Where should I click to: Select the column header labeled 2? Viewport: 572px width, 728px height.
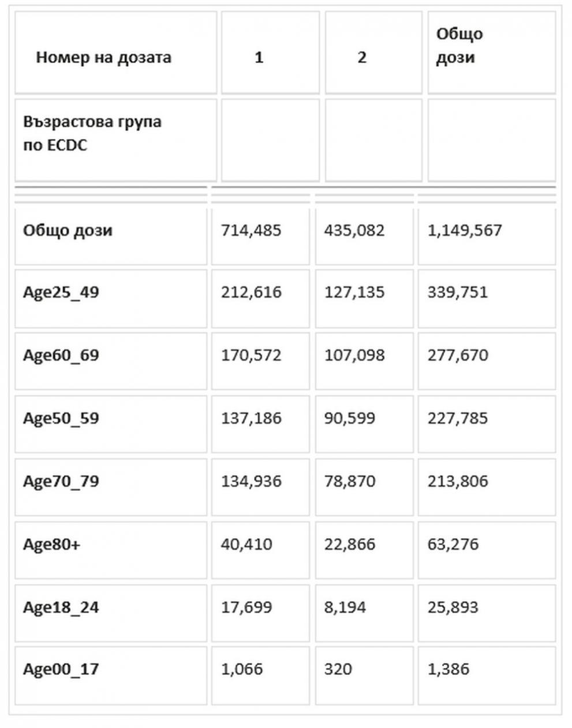(362, 58)
